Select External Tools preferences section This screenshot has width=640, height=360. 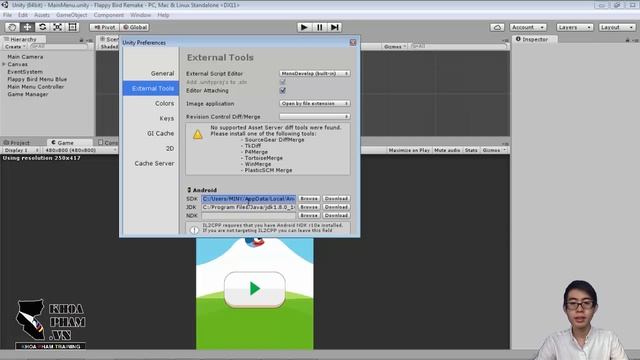click(151, 88)
